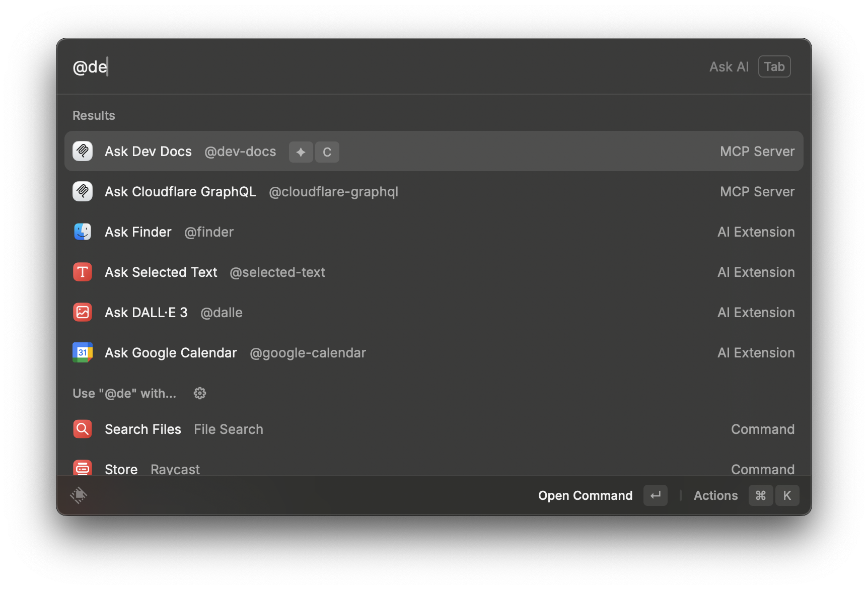Select Ask DALL·E 3 result
Viewport: 868px width, 590px height.
434,312
